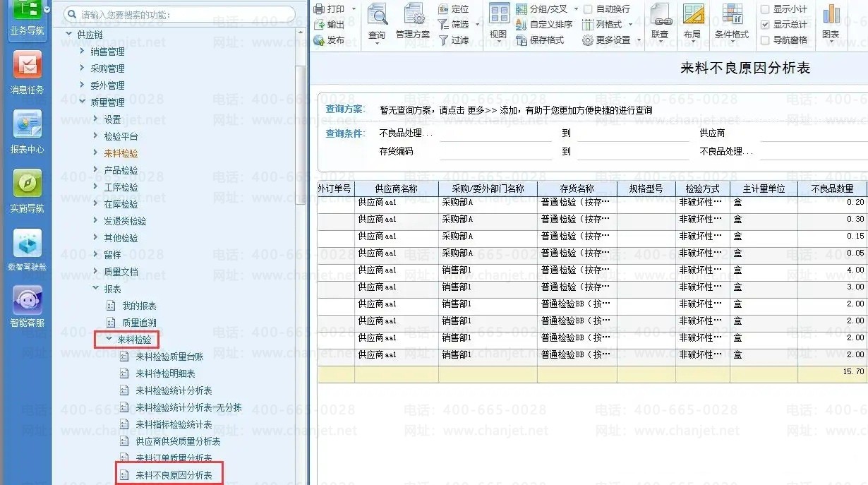Click the 不良品数量 column header

coord(832,188)
